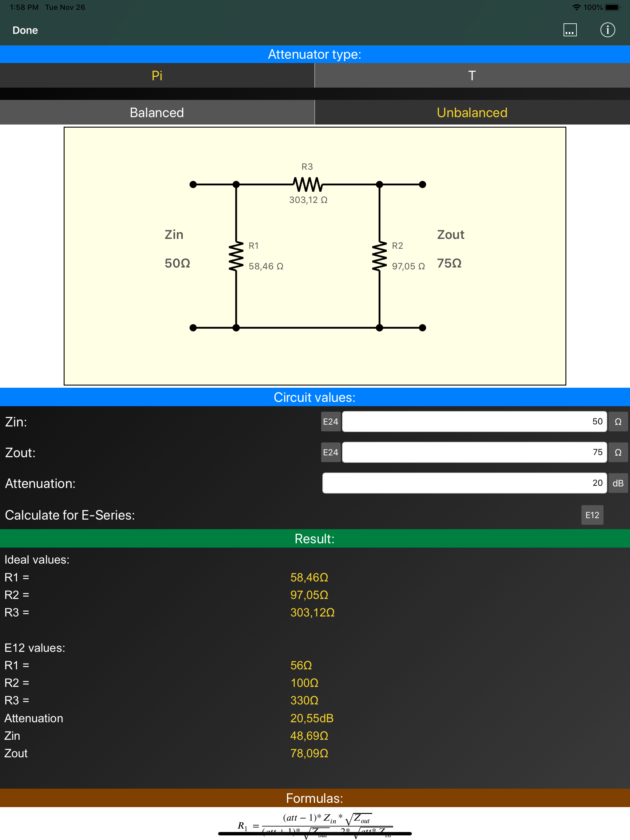This screenshot has width=630, height=840.
Task: Tap the 58,46 Ω label in diagram
Action: coord(266,266)
